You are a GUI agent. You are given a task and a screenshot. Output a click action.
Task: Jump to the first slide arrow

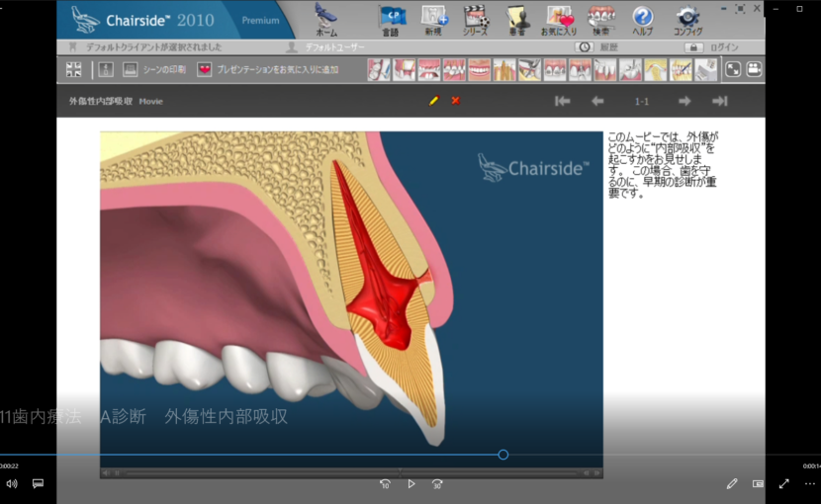coord(563,101)
